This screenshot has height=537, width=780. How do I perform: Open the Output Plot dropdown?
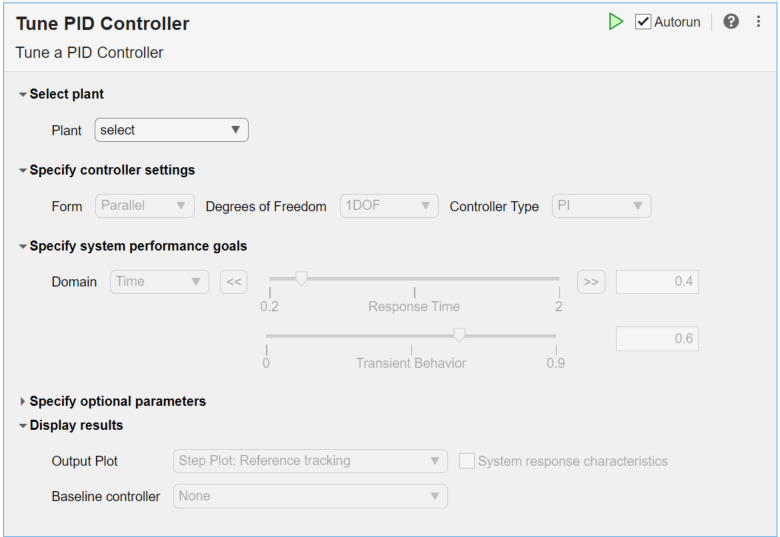310,461
